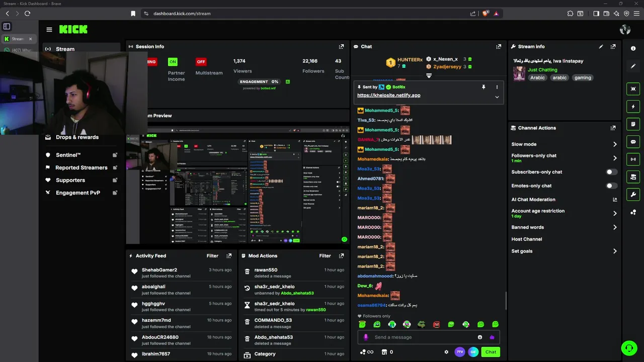Click the Stream info edit pencil

point(601,46)
